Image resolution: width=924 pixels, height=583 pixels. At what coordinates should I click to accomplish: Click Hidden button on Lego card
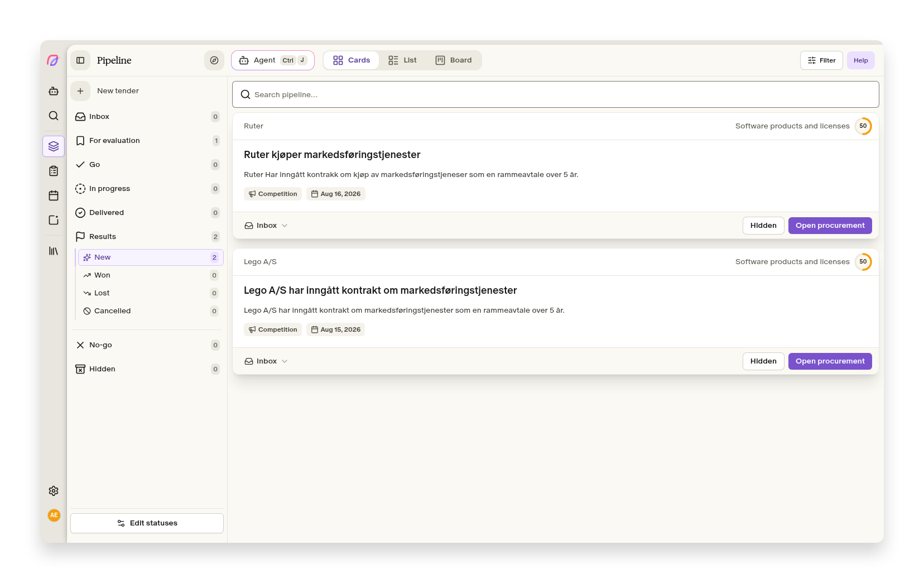coord(763,361)
